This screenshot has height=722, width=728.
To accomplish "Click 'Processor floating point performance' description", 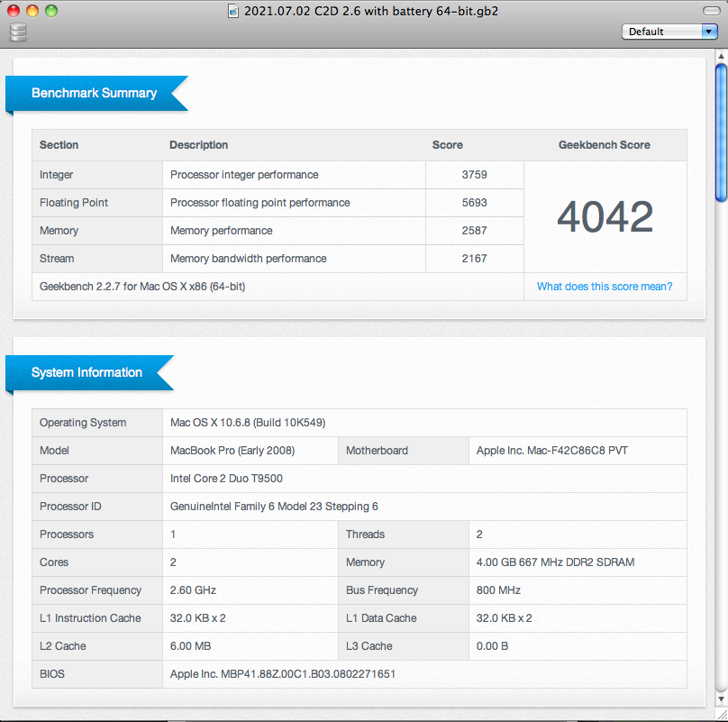I will pyautogui.click(x=260, y=203).
